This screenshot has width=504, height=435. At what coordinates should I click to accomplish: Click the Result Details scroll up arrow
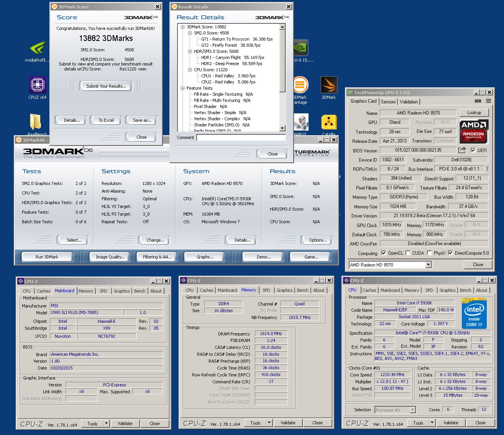pyautogui.click(x=282, y=27)
